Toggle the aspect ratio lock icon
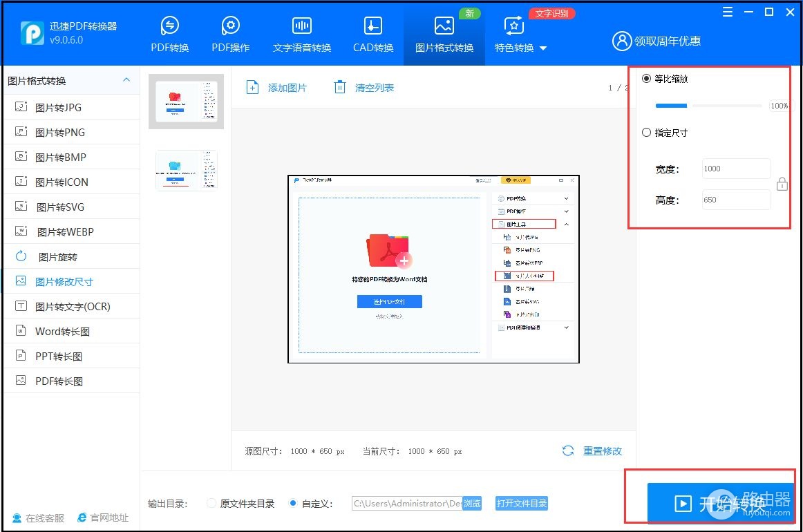 pyautogui.click(x=782, y=184)
